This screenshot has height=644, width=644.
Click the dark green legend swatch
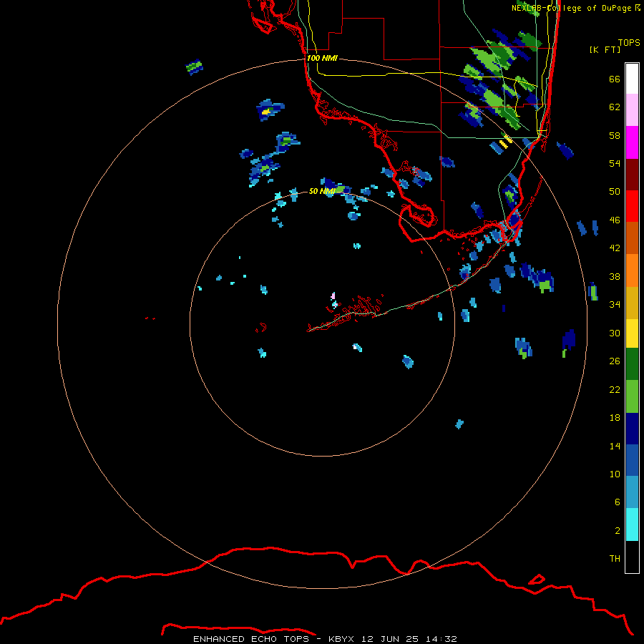[x=632, y=364]
